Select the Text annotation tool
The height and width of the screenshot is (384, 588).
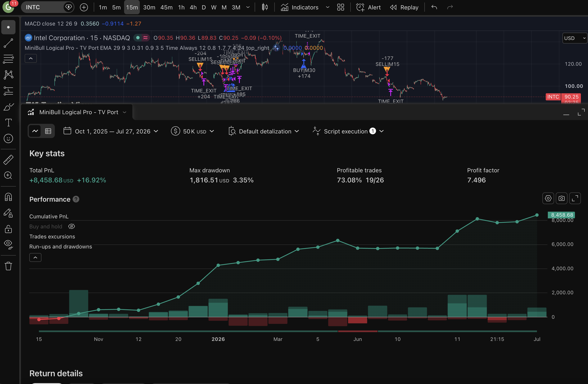[x=8, y=123]
